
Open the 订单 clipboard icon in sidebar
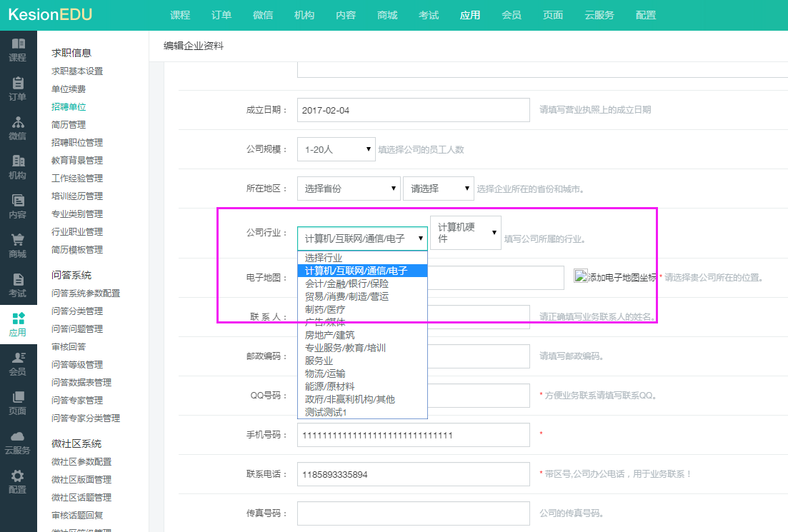tap(18, 84)
